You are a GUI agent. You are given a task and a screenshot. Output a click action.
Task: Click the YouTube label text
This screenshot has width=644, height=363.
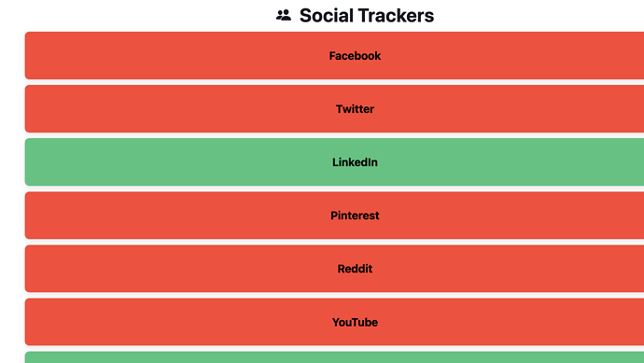tap(355, 322)
